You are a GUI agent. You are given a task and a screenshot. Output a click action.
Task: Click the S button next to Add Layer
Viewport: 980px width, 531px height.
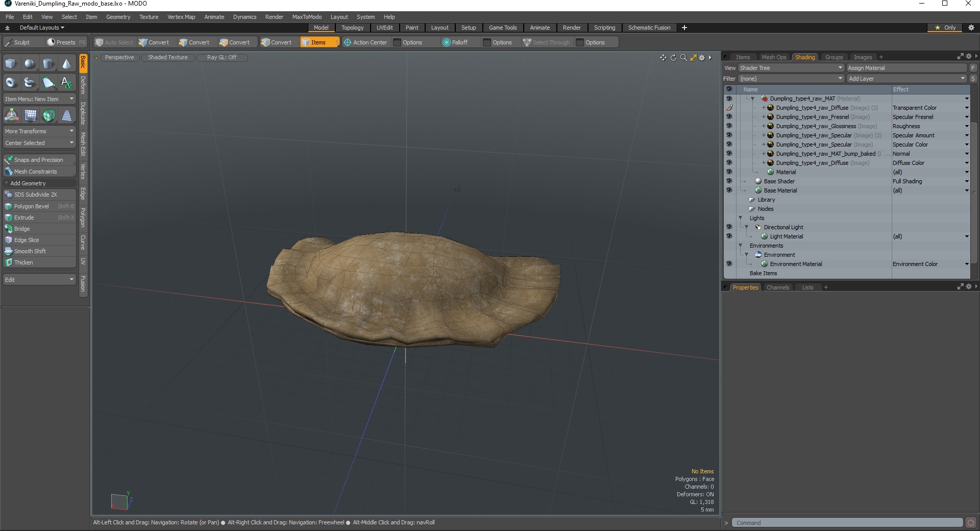tap(973, 79)
